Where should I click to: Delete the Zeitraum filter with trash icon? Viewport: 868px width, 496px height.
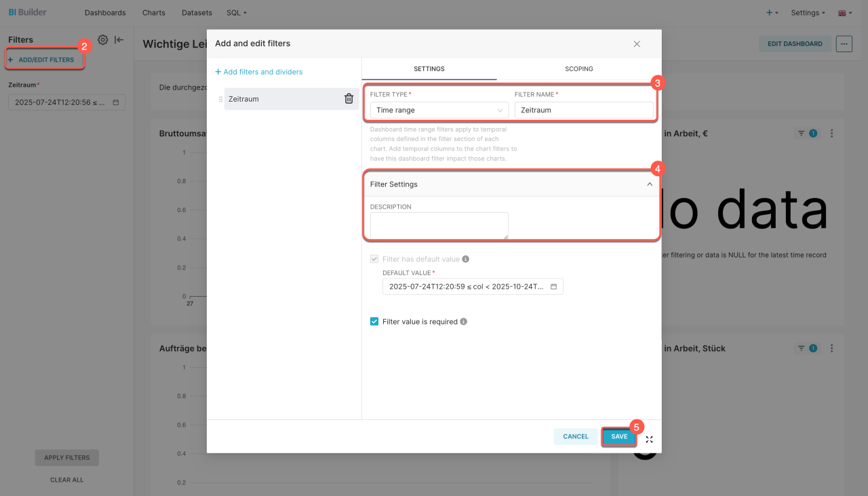tap(349, 99)
